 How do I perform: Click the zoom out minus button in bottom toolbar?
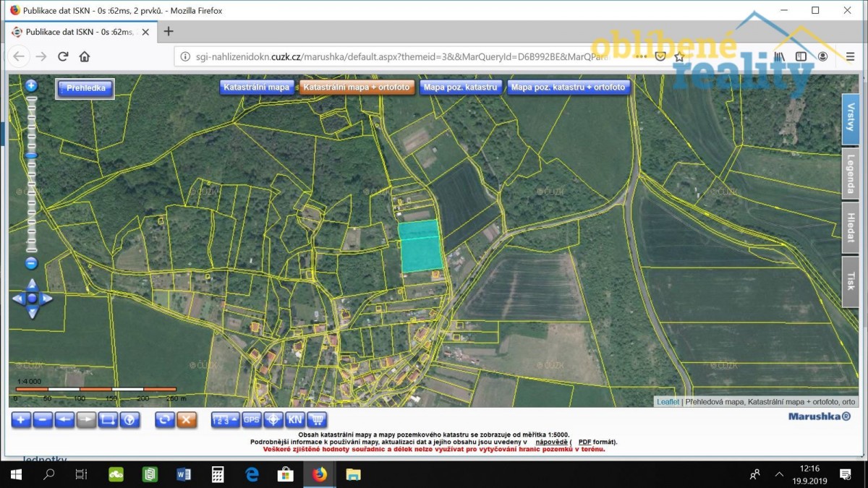pyautogui.click(x=43, y=419)
